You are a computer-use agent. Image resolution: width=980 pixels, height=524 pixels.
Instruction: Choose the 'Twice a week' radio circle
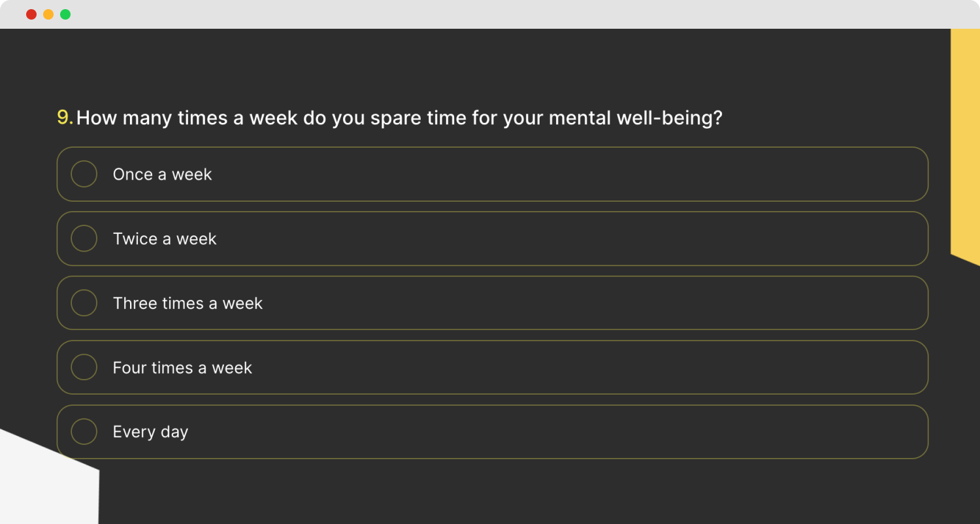(x=84, y=238)
